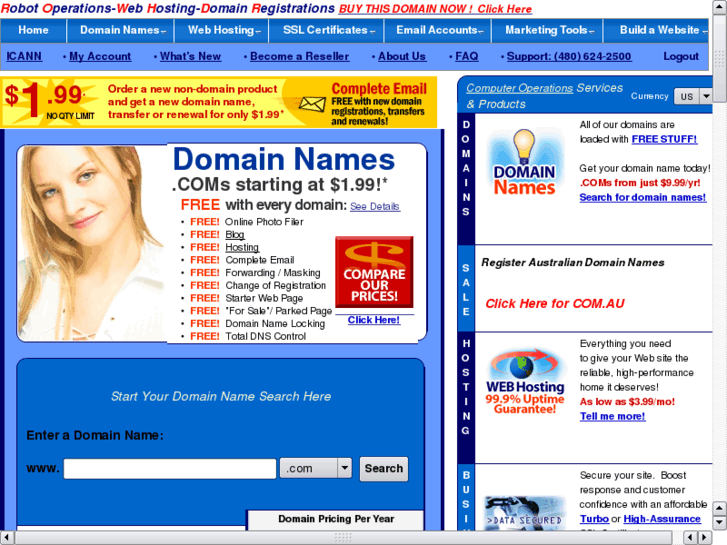Click the Domain Names lightbulb logo
The image size is (727, 545).
[524, 162]
